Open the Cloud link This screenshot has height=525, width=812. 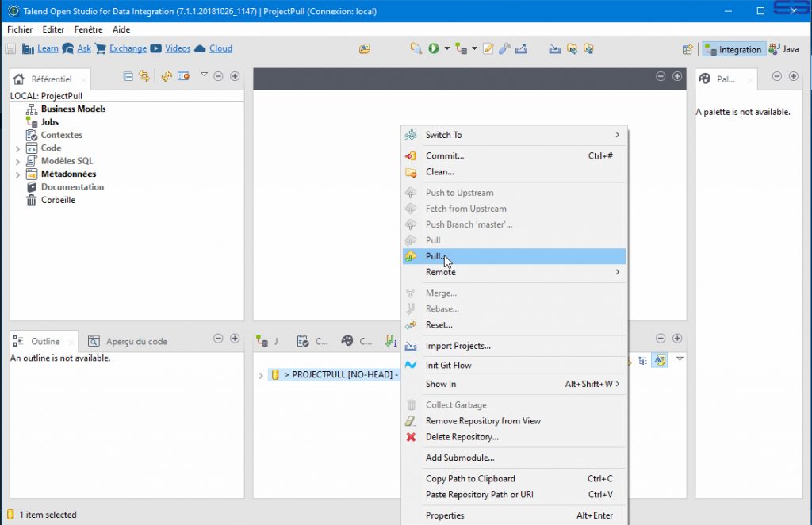point(220,48)
